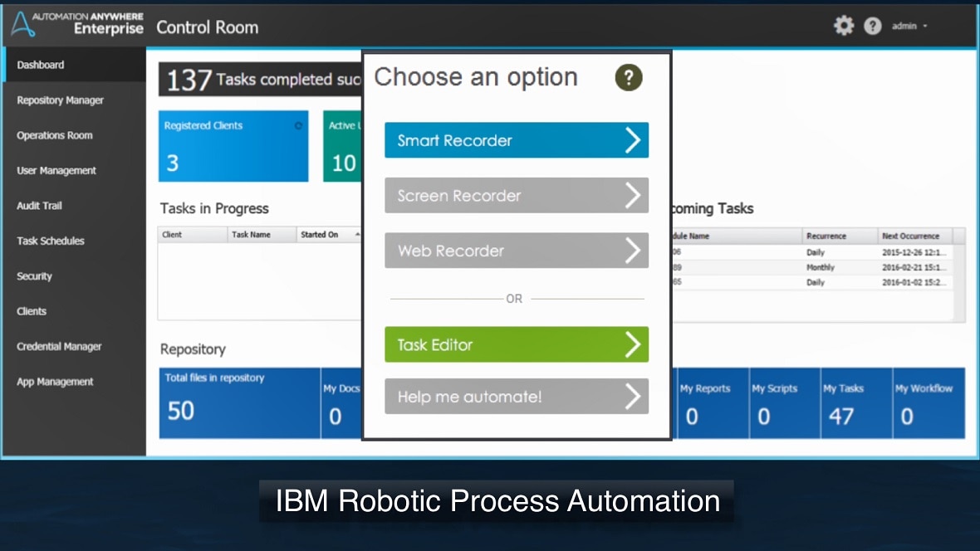
Task: Refresh the Registered Clients tile icon
Action: (x=298, y=125)
